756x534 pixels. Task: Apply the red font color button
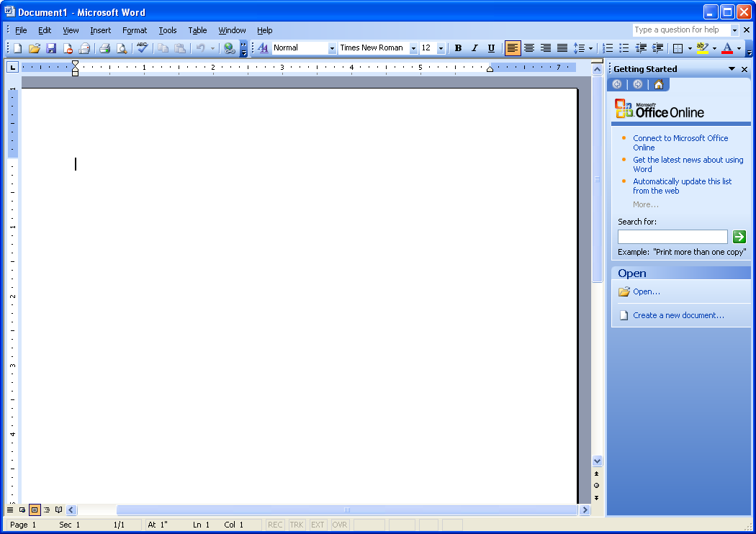pos(727,48)
